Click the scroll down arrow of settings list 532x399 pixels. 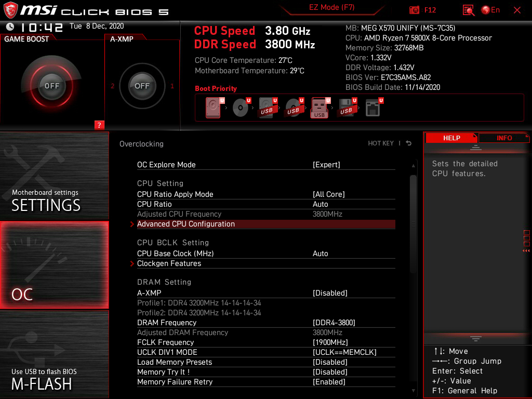tap(413, 391)
